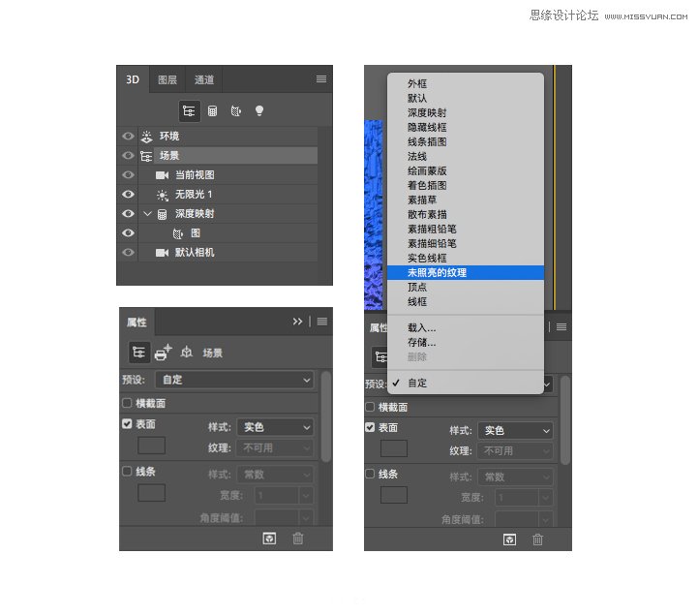Click the 表面 color swatch in left panel
This screenshot has height=616, width=698.
point(151,446)
